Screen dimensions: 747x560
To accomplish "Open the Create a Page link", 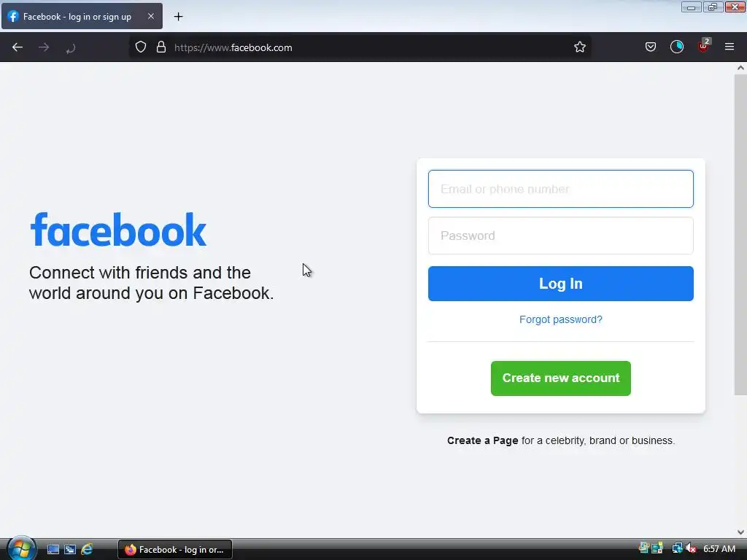I will point(482,440).
